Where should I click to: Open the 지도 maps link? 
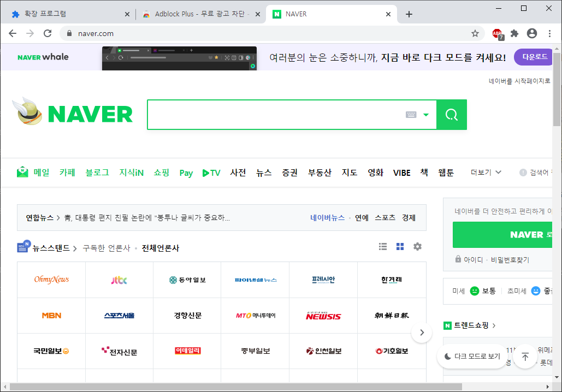coord(350,173)
